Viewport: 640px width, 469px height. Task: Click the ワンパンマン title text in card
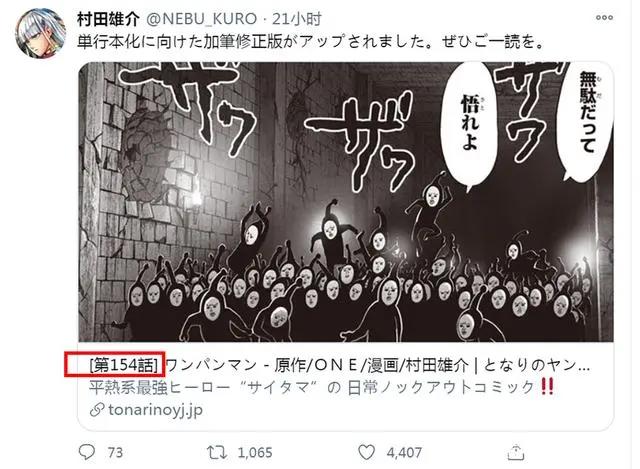click(x=212, y=365)
